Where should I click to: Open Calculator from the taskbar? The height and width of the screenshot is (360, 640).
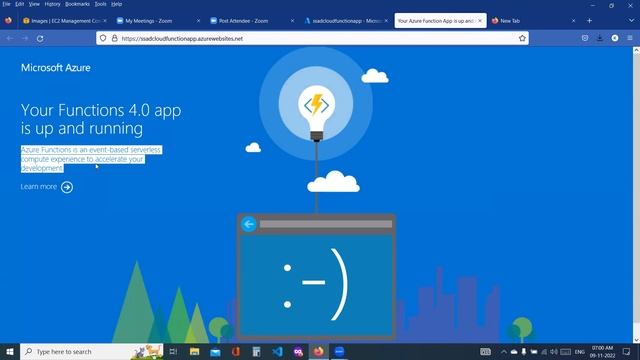(256, 351)
